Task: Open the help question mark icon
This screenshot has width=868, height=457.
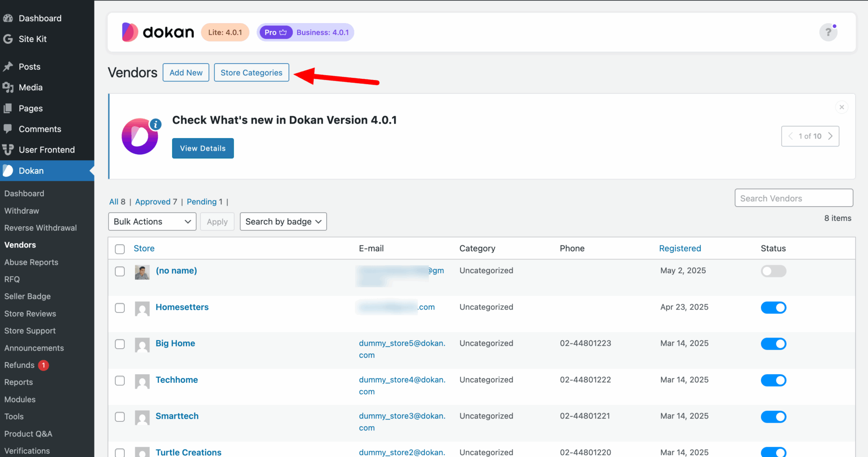Action: [828, 33]
